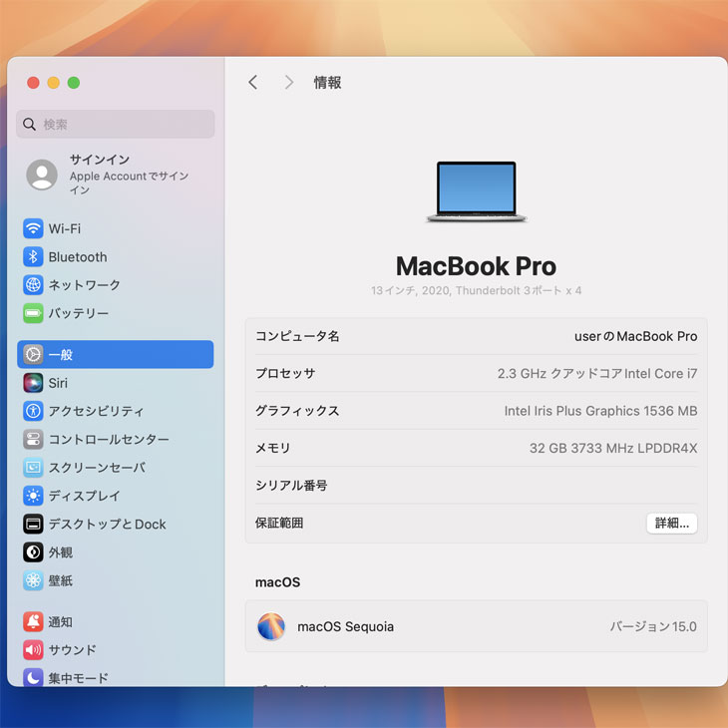The width and height of the screenshot is (728, 728).
Task: Click the 検索 search field
Action: click(x=116, y=125)
